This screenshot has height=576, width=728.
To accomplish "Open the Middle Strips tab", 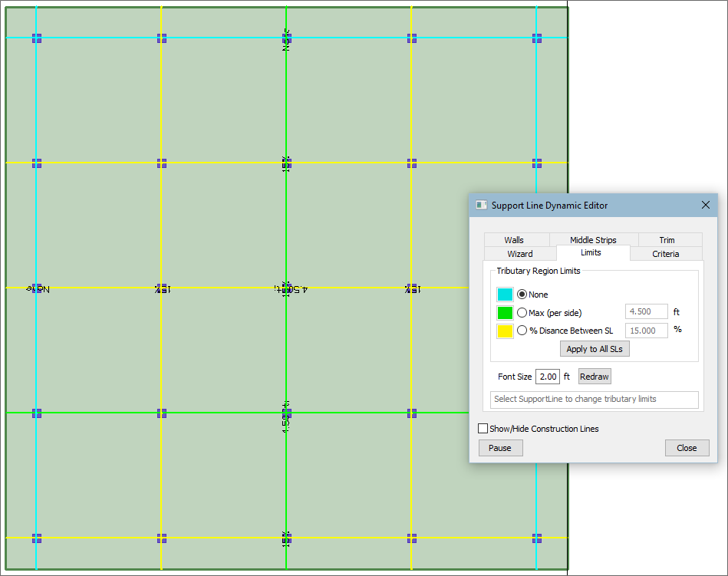I will [593, 240].
